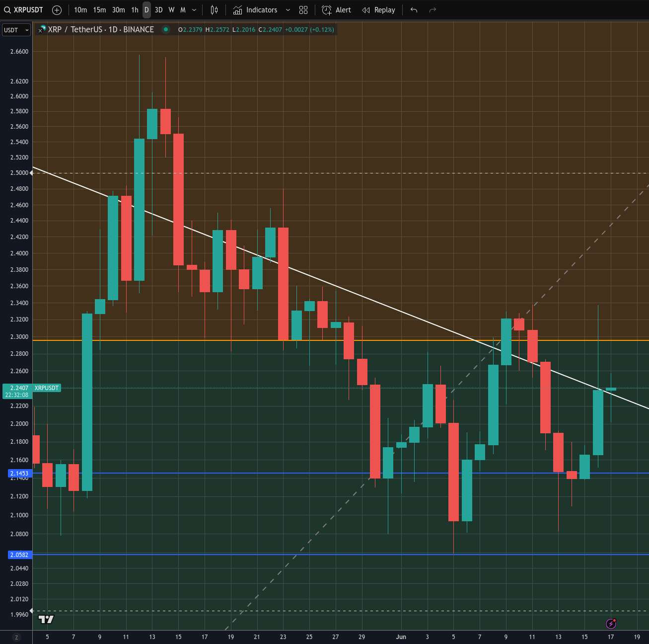Switch to the 10m timeframe
Viewport: 649px width, 644px height.
[x=80, y=10]
